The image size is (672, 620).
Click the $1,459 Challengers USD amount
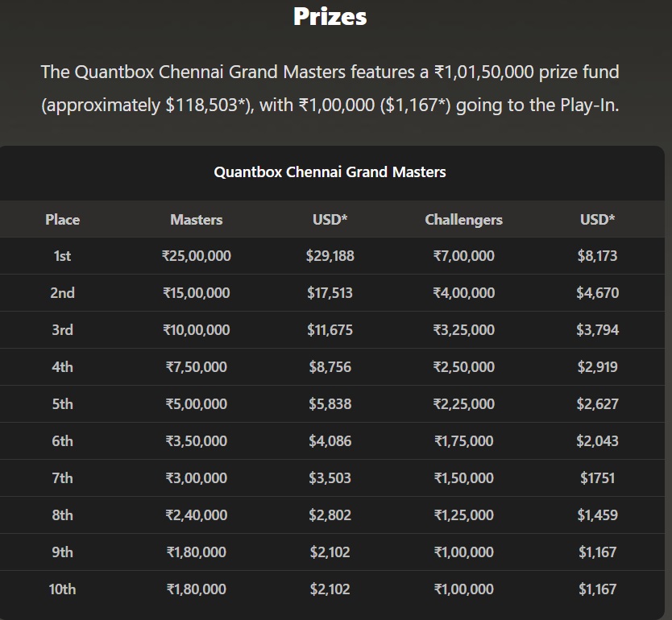point(597,515)
